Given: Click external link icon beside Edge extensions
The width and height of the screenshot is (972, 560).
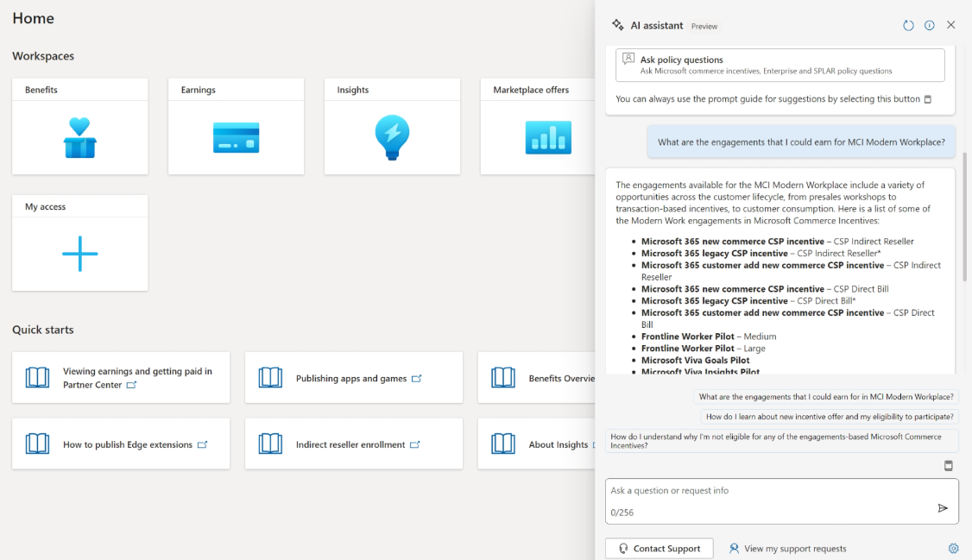Looking at the screenshot, I should pos(202,444).
